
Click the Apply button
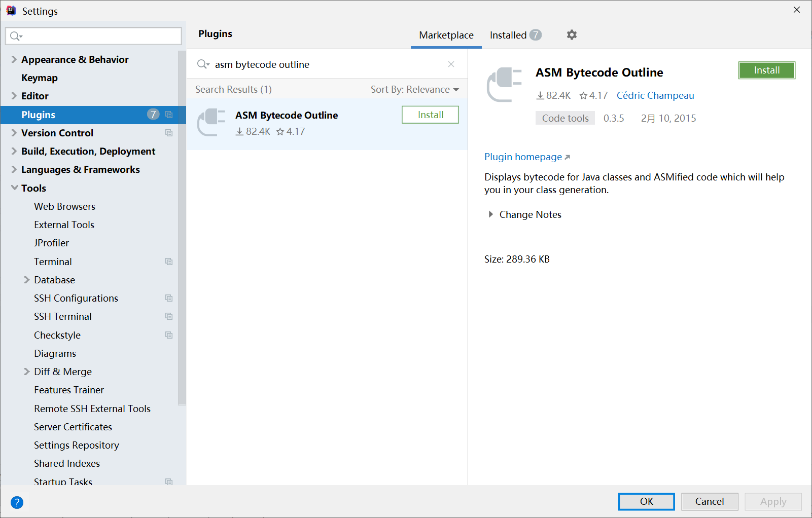[773, 501]
